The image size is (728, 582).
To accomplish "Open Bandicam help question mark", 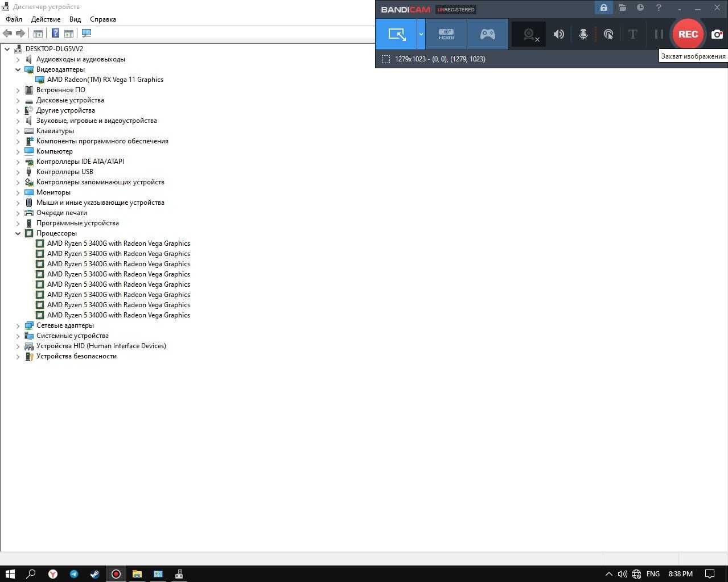I will [659, 8].
